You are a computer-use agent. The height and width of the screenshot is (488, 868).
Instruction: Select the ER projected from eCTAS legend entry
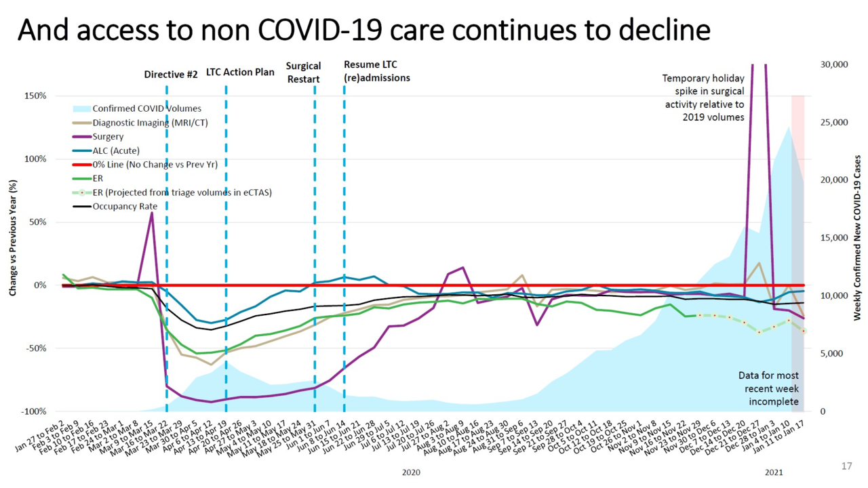pyautogui.click(x=182, y=192)
